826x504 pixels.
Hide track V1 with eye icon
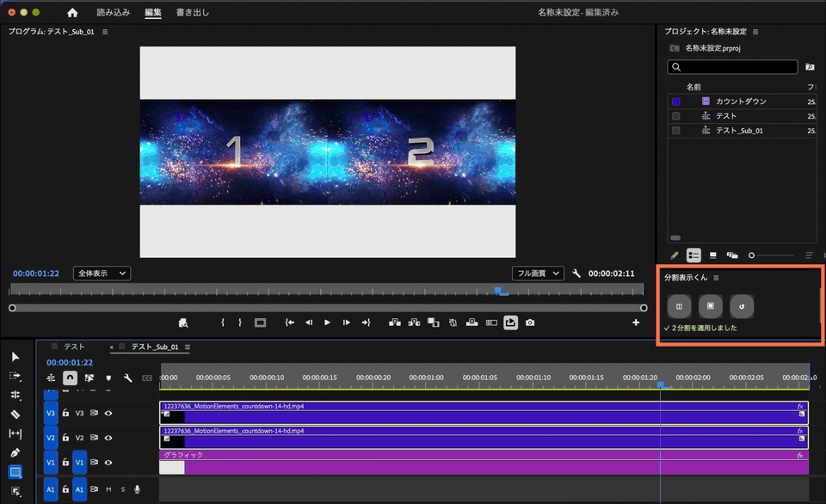108,463
